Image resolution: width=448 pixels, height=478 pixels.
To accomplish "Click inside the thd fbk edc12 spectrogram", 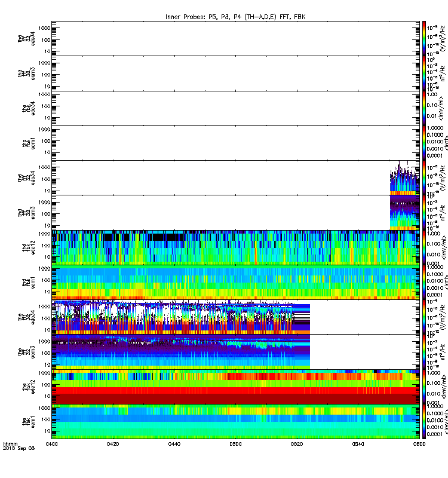I will pos(235,247).
